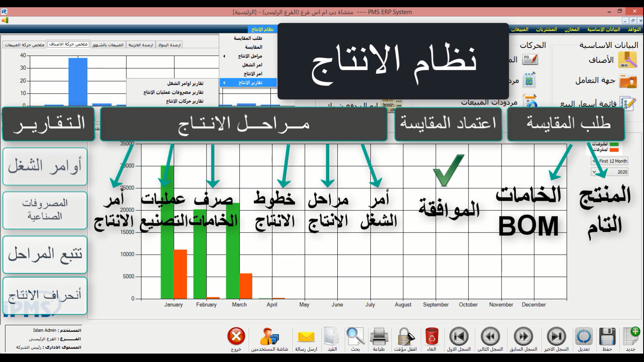This screenshot has height=362, width=644.
Task: Open the المبيعات menu
Action: click(x=520, y=29)
